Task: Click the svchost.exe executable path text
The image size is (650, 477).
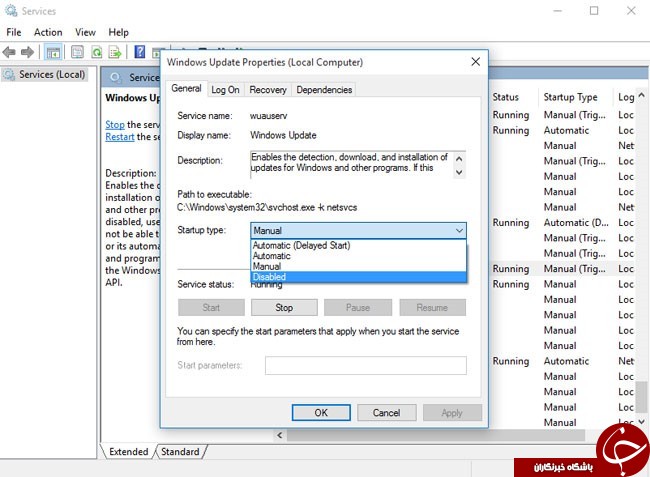Action: 267,207
